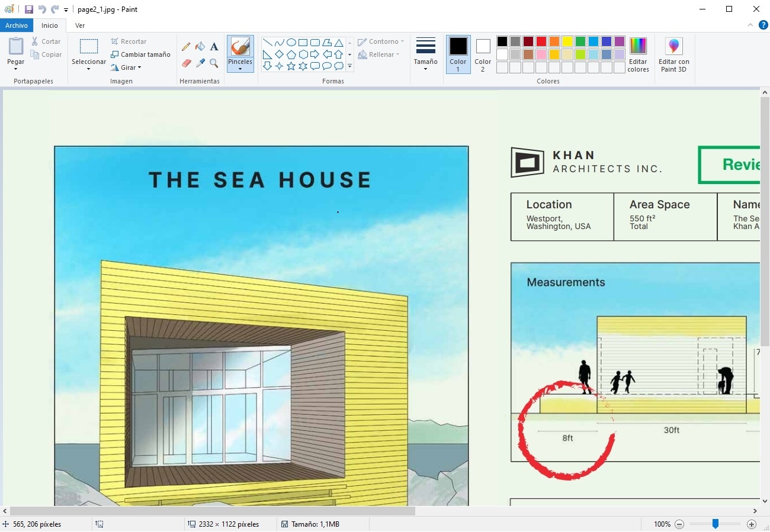Pick the right arrow shape
Image resolution: width=770 pixels, height=532 pixels.
click(x=315, y=54)
